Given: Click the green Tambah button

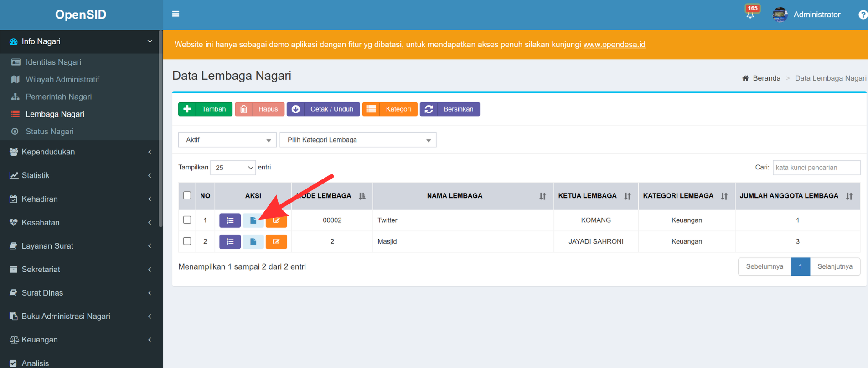Looking at the screenshot, I should pyautogui.click(x=205, y=109).
